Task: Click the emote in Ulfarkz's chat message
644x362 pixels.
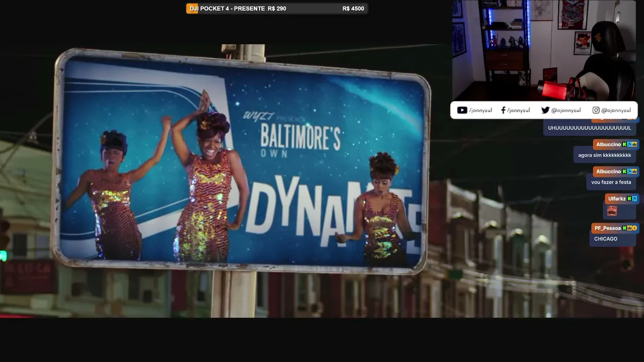Action: 612,211
